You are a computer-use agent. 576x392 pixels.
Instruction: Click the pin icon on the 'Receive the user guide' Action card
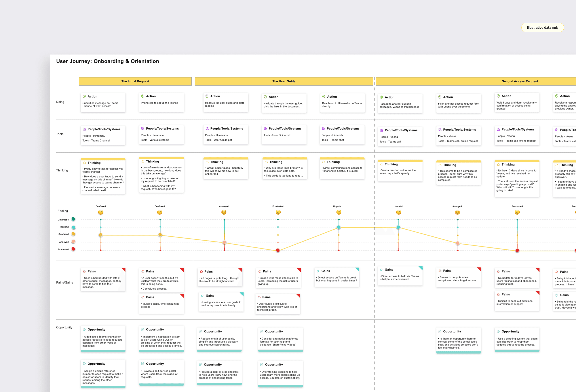point(207,96)
